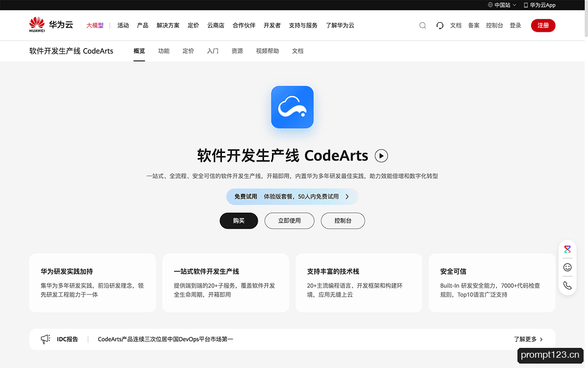Click the red 注册 button

click(543, 26)
